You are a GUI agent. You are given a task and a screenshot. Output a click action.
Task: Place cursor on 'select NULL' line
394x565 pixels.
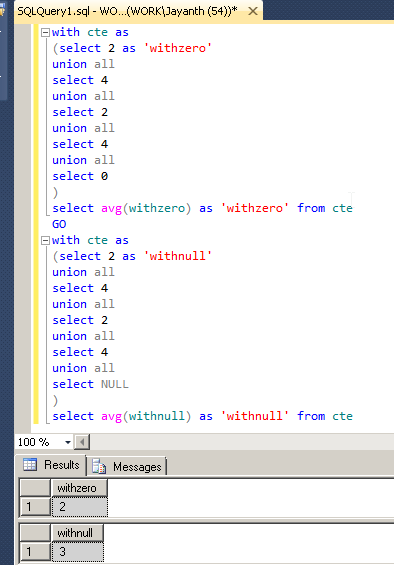90,384
